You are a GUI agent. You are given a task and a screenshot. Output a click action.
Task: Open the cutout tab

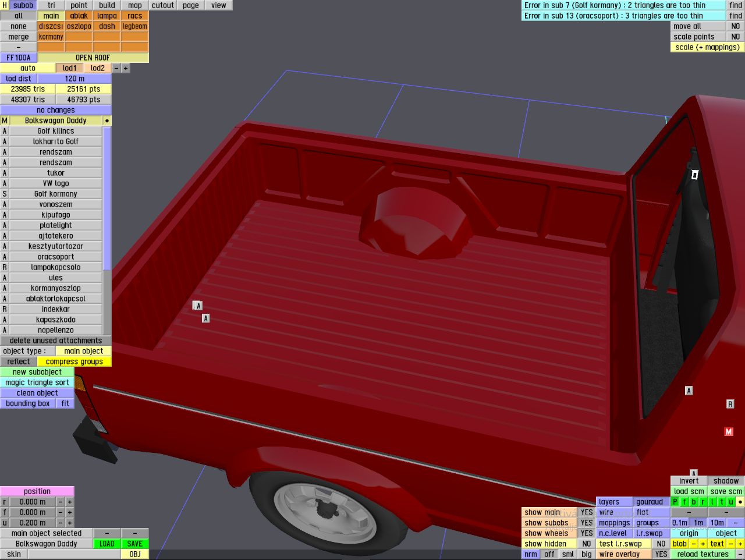coord(163,5)
